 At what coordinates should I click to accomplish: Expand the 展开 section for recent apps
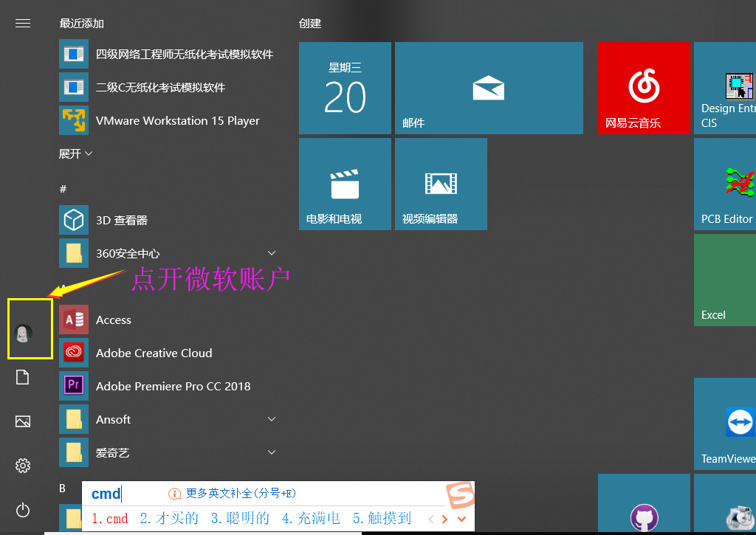coord(75,153)
